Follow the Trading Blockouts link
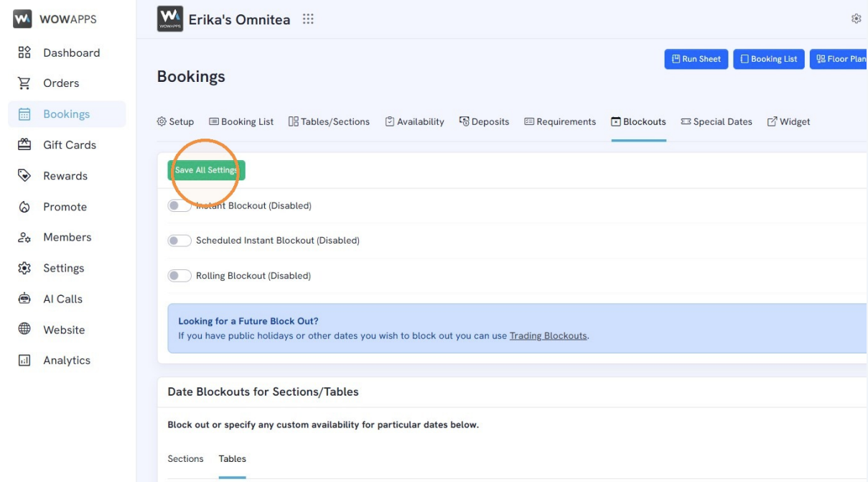This screenshot has width=868, height=482. point(549,335)
